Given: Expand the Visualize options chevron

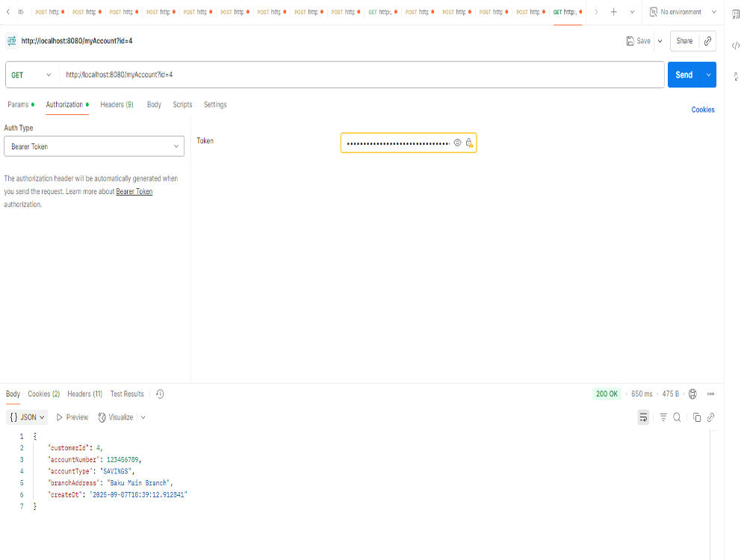Looking at the screenshot, I should [143, 417].
